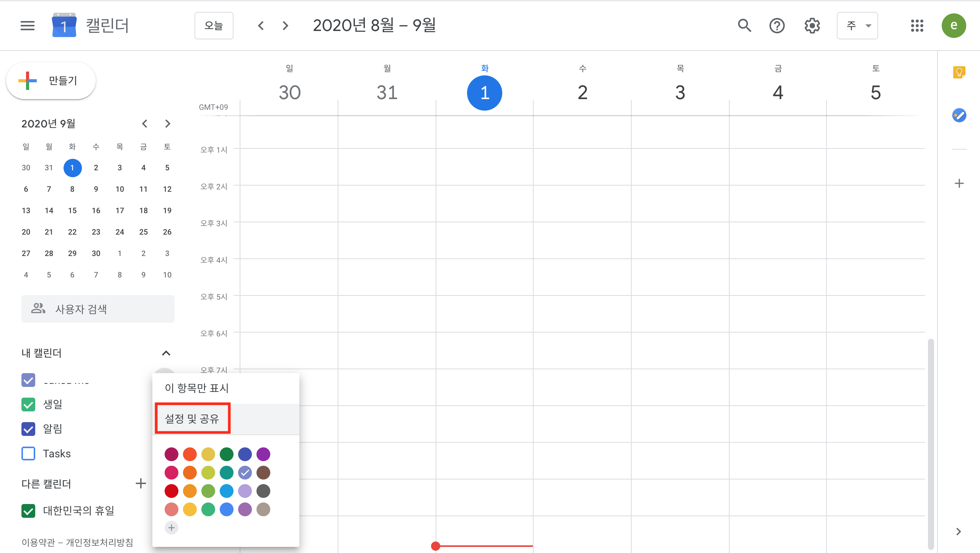Viewport: 980px width, 553px height.
Task: Open the Google apps grid
Action: point(917,26)
